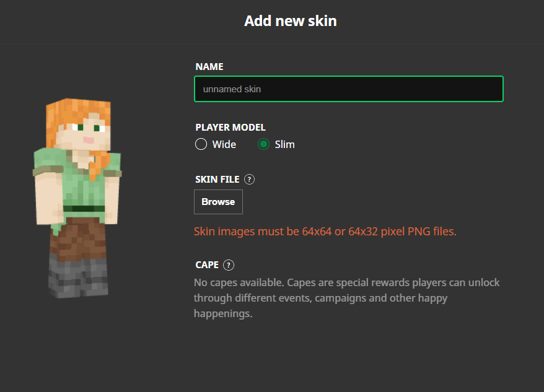Click the 'No capes available' description text
The width and height of the screenshot is (544, 392).
coord(347,298)
